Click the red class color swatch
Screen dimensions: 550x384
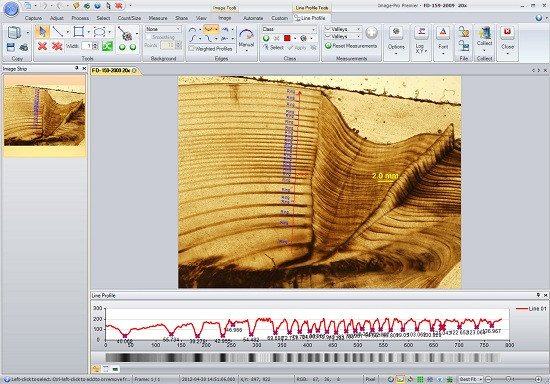coord(287,38)
